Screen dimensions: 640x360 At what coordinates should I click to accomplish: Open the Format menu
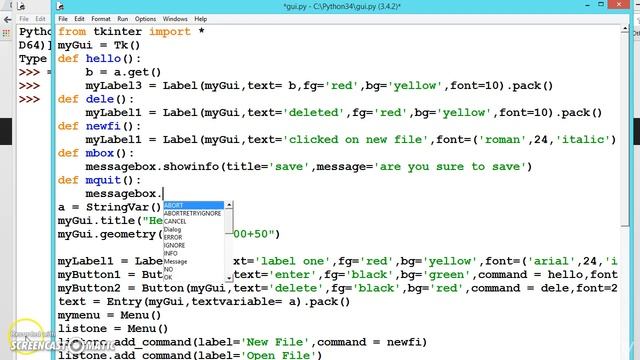click(x=101, y=19)
